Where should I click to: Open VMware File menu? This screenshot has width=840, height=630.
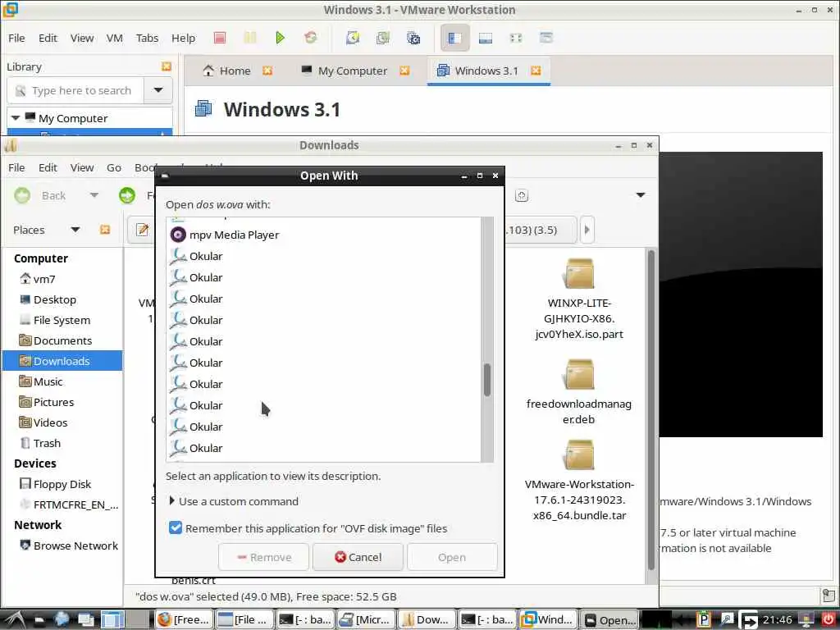coord(16,38)
